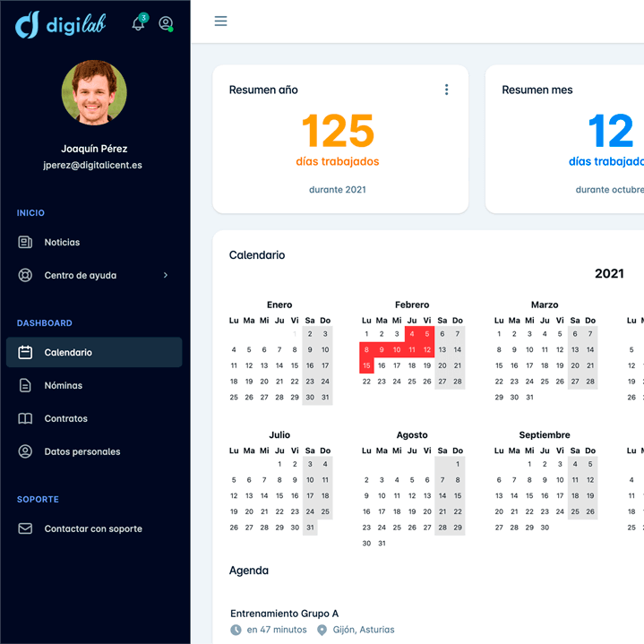The image size is (644, 644).
Task: Click the Gijón, Asturias location pin
Action: 322,631
